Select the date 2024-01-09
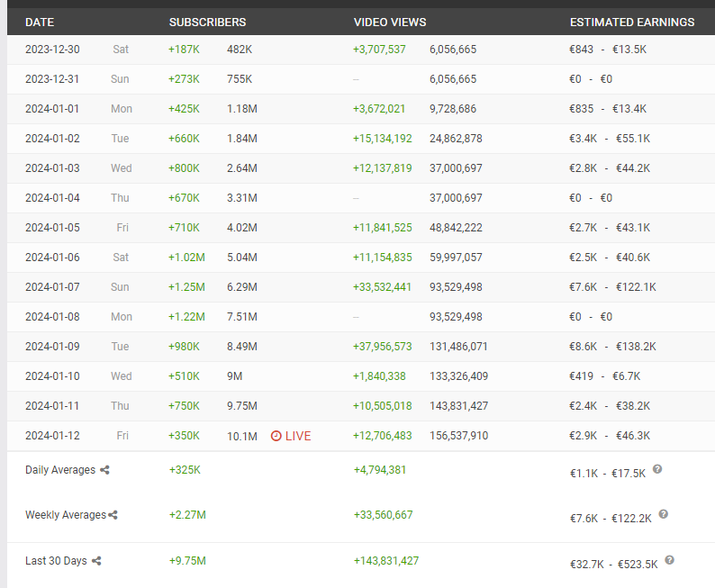This screenshot has height=588, width=715. coord(52,346)
